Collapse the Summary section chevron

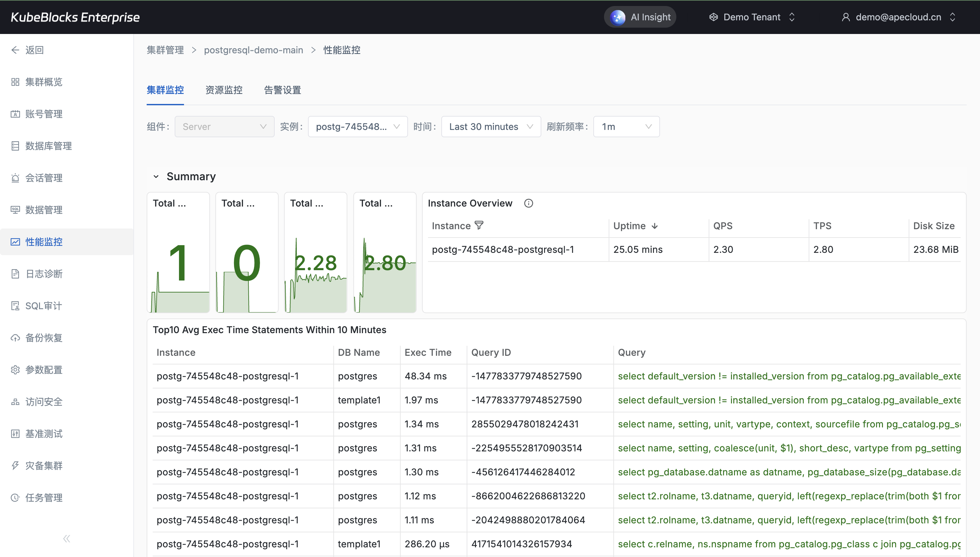156,176
